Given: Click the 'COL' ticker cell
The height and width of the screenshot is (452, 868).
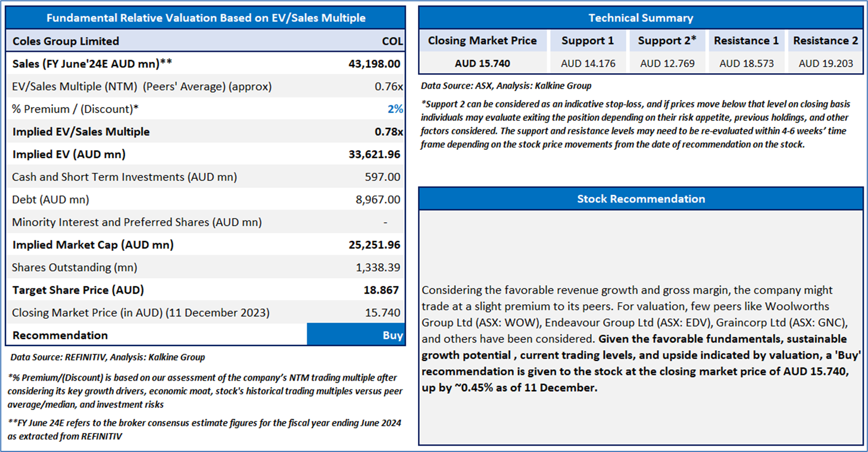Looking at the screenshot, I should pos(392,41).
